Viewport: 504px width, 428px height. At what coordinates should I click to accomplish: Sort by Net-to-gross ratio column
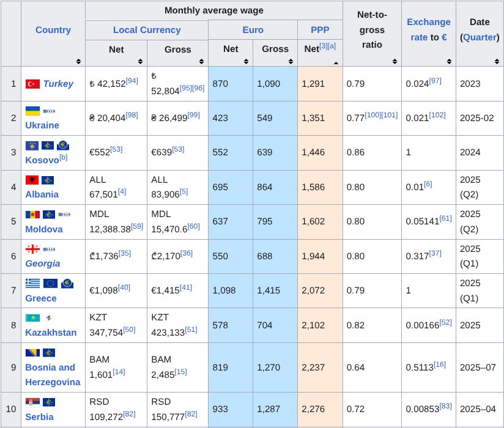pos(395,61)
